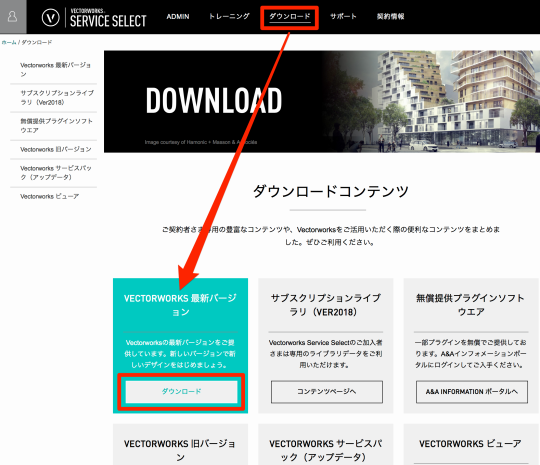
Task: Open the トレーニング menu item
Action: [229, 16]
